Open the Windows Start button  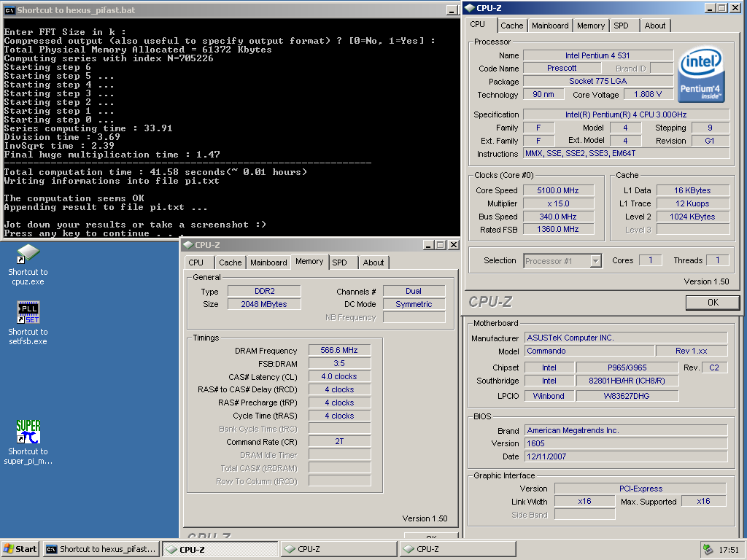[x=20, y=549]
